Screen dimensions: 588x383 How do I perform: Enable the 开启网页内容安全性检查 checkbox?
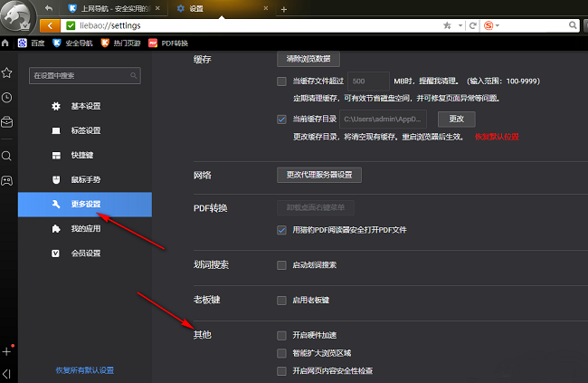pyautogui.click(x=281, y=371)
